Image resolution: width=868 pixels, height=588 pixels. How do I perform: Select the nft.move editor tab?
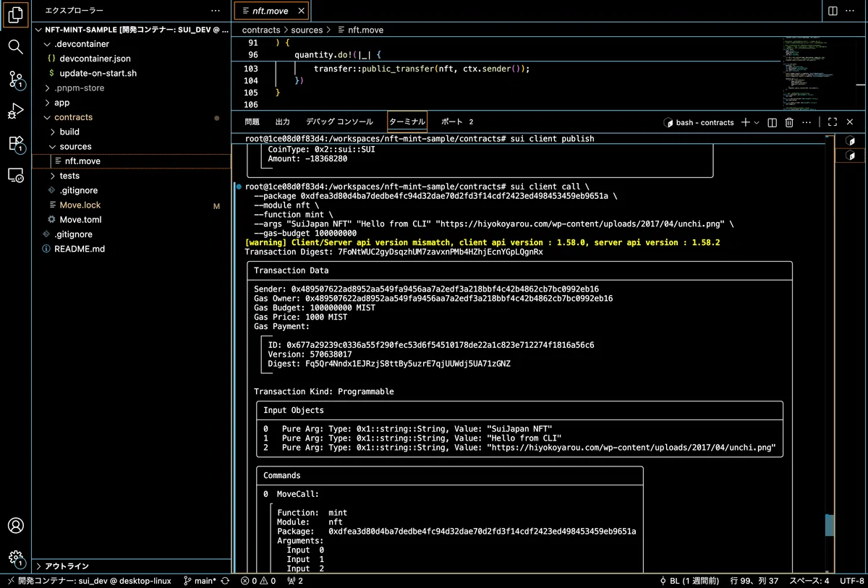point(271,11)
